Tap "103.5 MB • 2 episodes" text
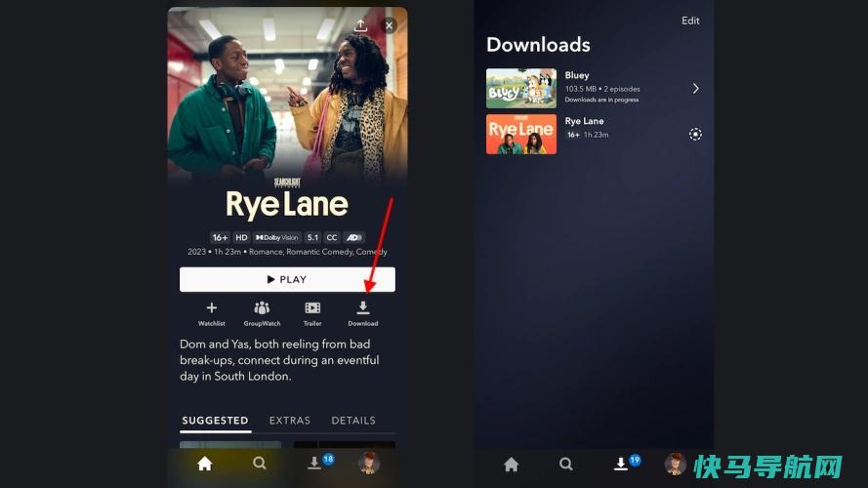Viewport: 868px width, 488px height. click(x=602, y=89)
